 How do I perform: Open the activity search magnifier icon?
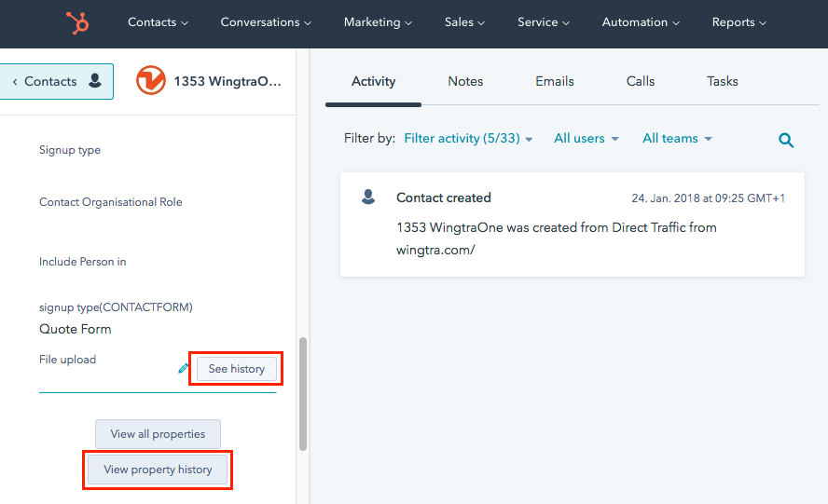[786, 140]
